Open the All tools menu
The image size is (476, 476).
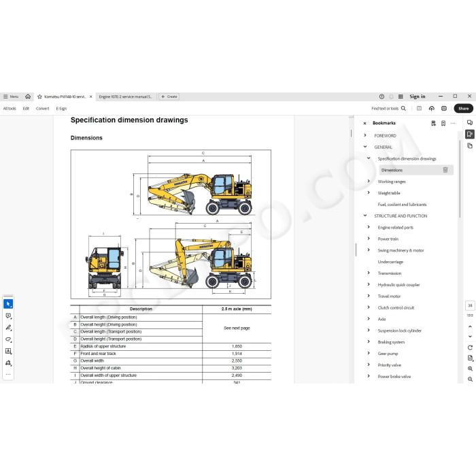coord(10,108)
